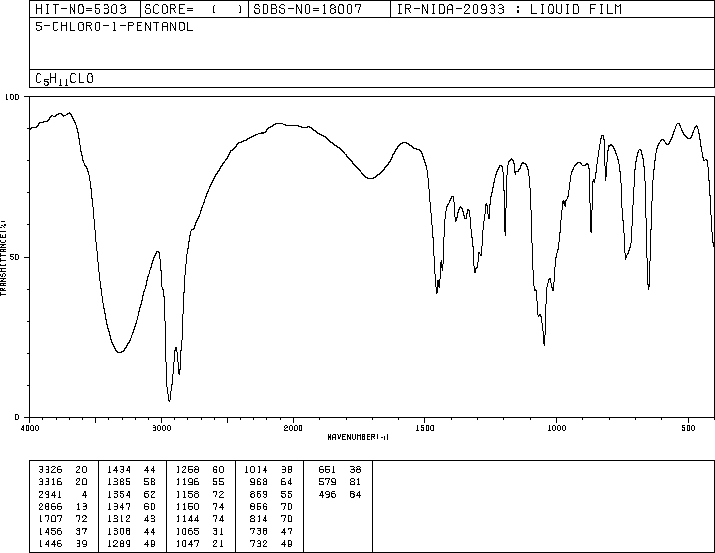Screen dimensions: 715x553
Task: Click peak value 661 in the table
Action: pos(327,470)
